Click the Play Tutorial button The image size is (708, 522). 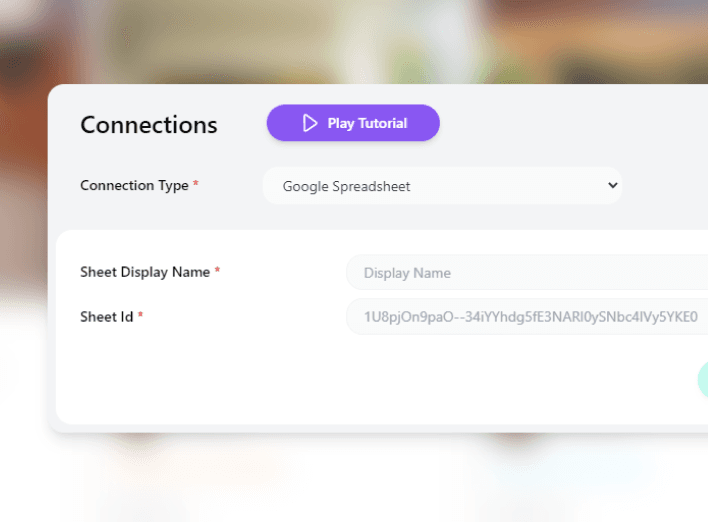(x=353, y=123)
